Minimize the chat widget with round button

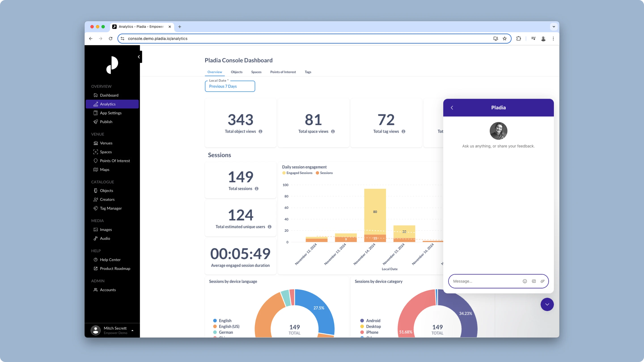pyautogui.click(x=547, y=305)
